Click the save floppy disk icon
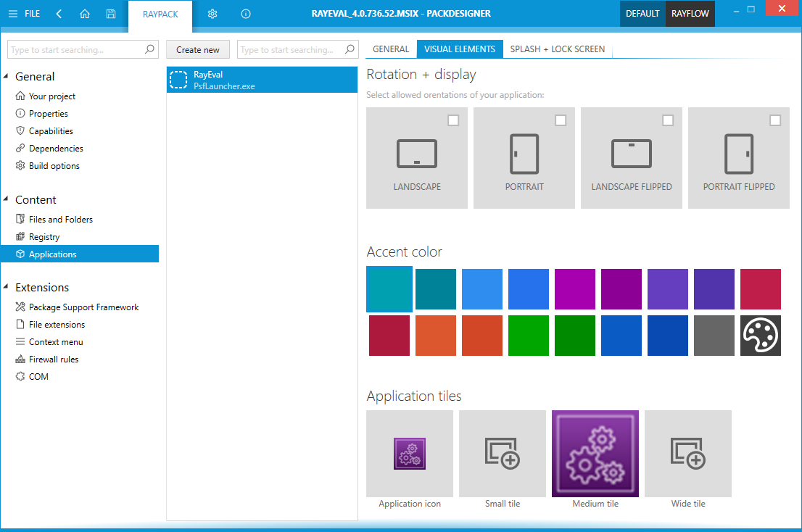The height and width of the screenshot is (532, 802). click(x=110, y=14)
